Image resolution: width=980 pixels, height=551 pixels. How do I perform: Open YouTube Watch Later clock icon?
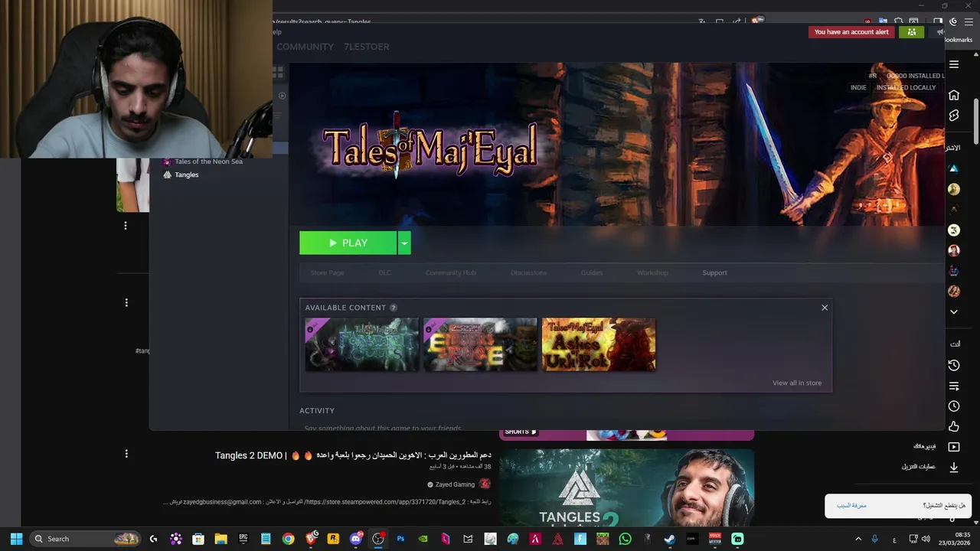pyautogui.click(x=954, y=406)
